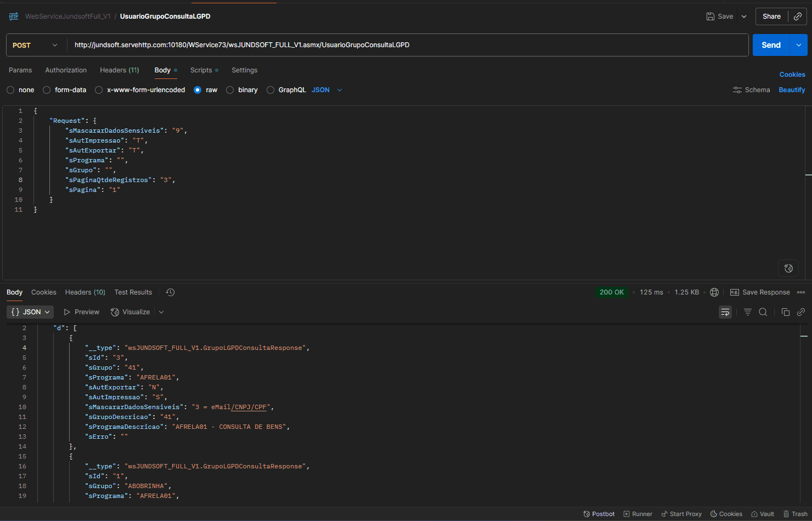Click the filter response icon

(x=747, y=312)
